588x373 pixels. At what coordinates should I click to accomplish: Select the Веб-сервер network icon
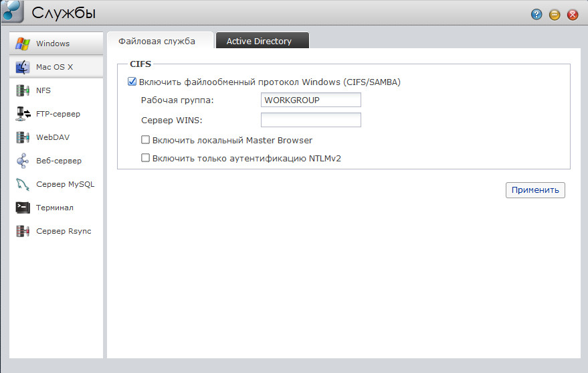pos(23,161)
